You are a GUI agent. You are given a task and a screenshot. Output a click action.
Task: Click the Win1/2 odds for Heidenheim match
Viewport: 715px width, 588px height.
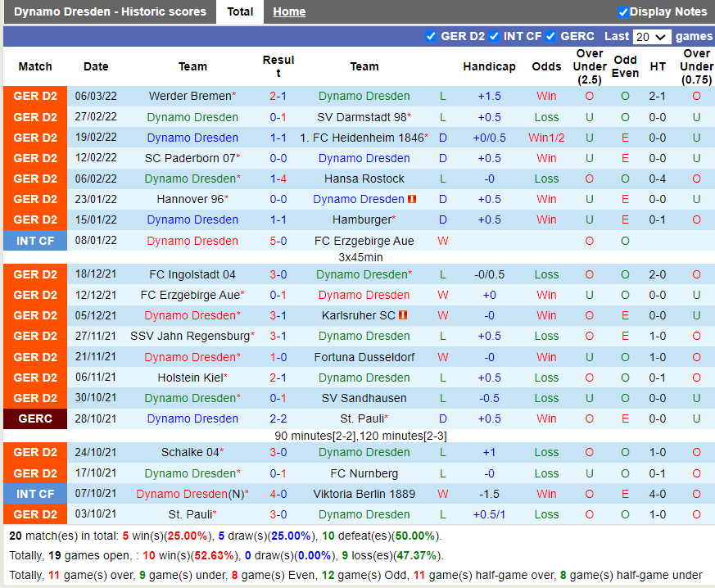(x=546, y=138)
